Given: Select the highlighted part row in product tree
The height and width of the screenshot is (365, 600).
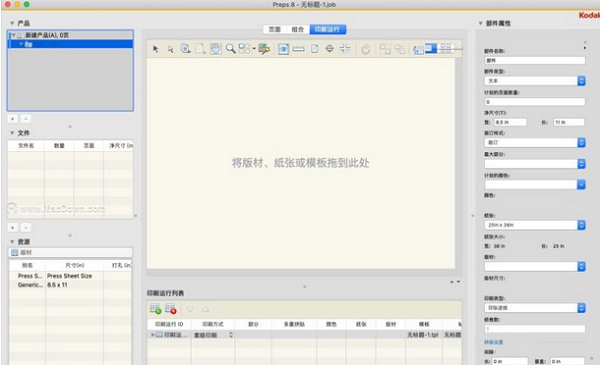Looking at the screenshot, I should tap(70, 44).
